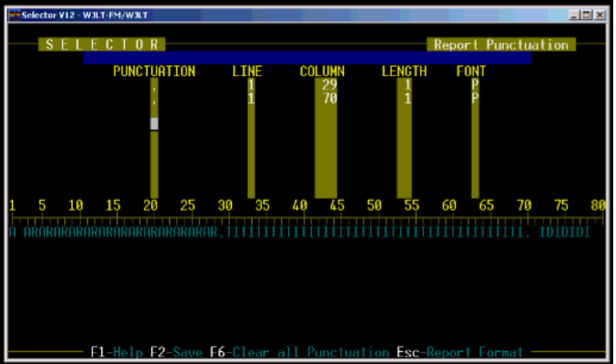This screenshot has width=616, height=364.
Task: Click the first row Font value P
Action: pyautogui.click(x=475, y=85)
